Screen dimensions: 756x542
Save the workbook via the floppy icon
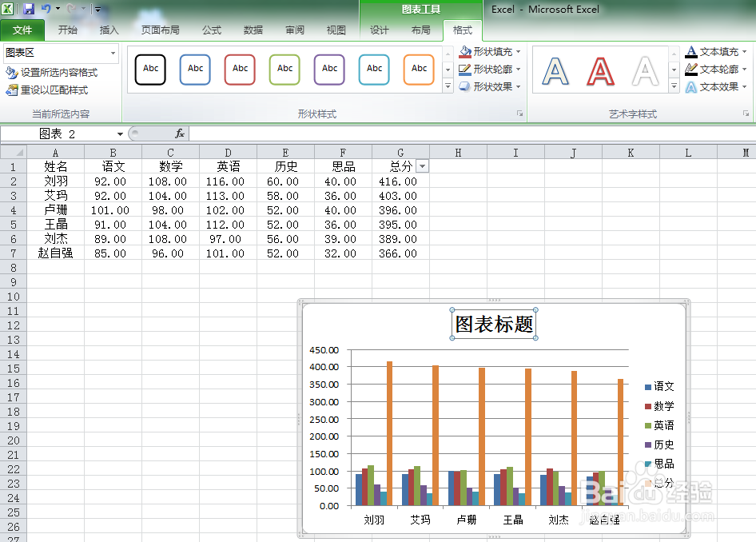(x=29, y=9)
